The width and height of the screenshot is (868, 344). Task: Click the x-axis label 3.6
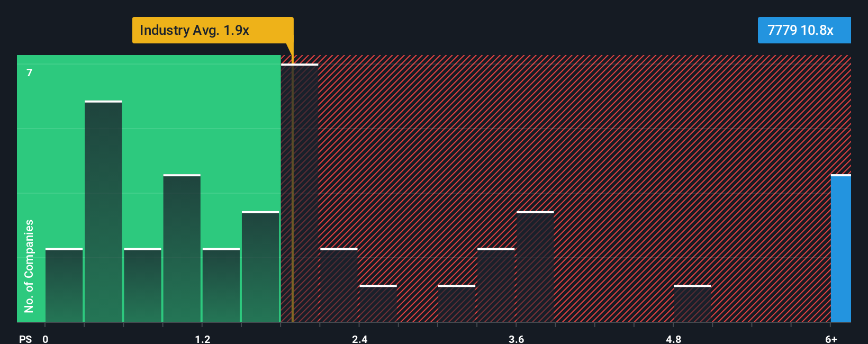(516, 339)
